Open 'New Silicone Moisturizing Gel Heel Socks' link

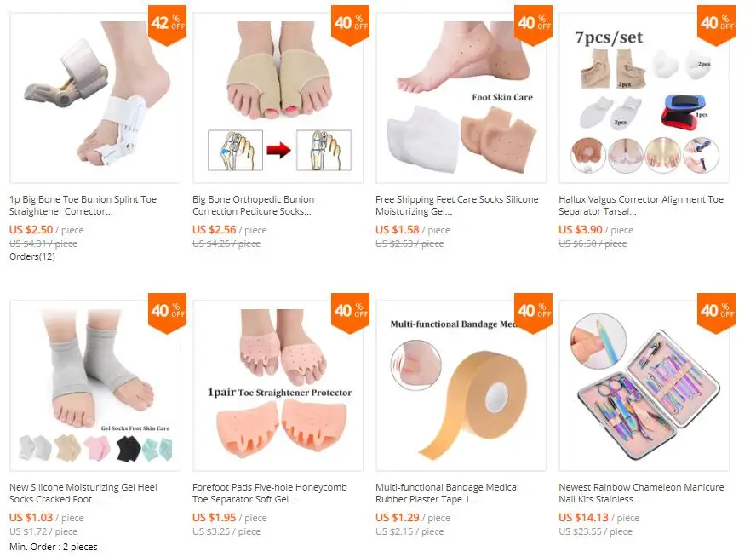tap(83, 493)
